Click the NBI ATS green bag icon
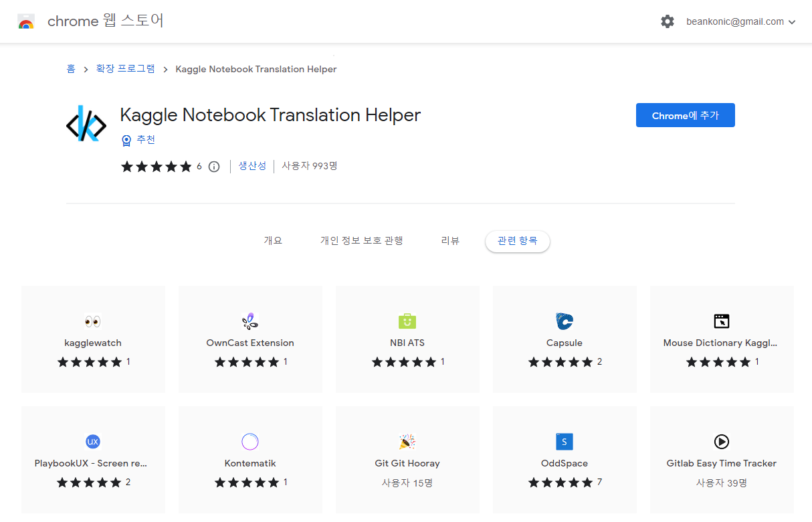Screen dimensions: 812x522 [407, 321]
